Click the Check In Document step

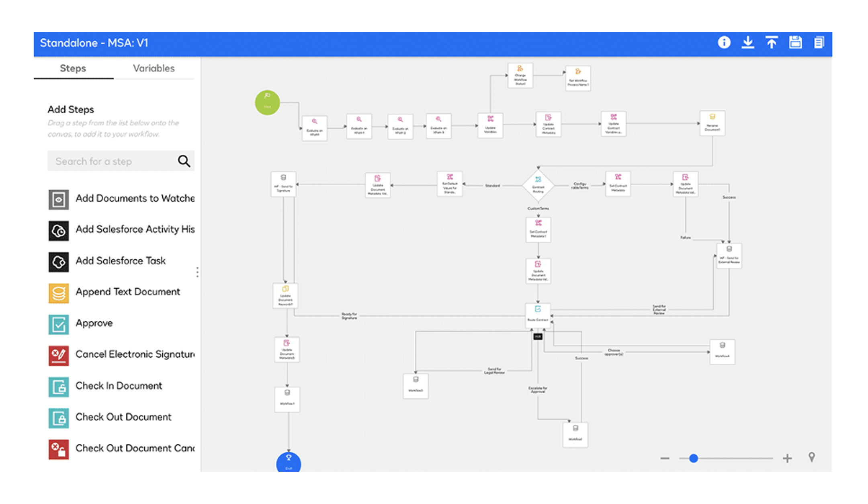pos(119,386)
